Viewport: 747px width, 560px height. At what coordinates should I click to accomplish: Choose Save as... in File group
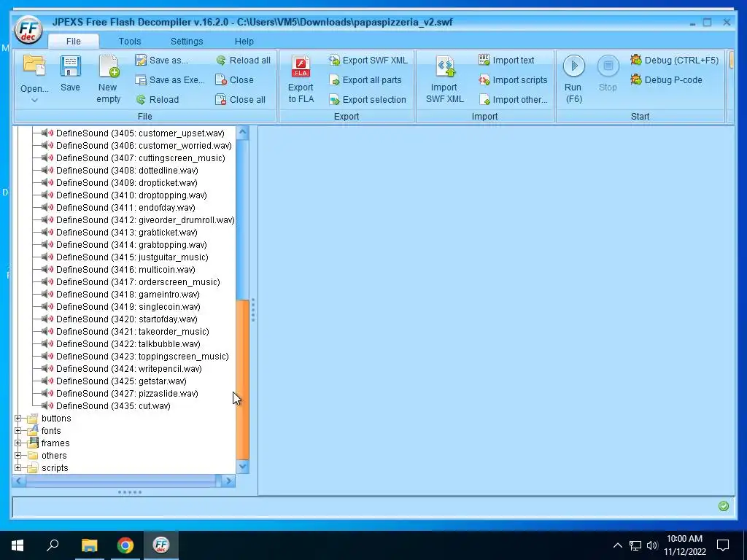(x=162, y=60)
